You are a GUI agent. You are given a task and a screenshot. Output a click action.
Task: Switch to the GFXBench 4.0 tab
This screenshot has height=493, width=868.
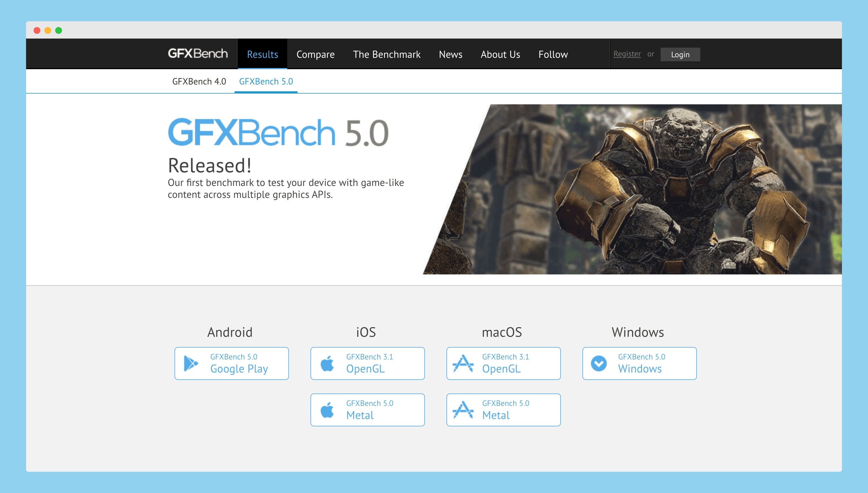tap(199, 81)
